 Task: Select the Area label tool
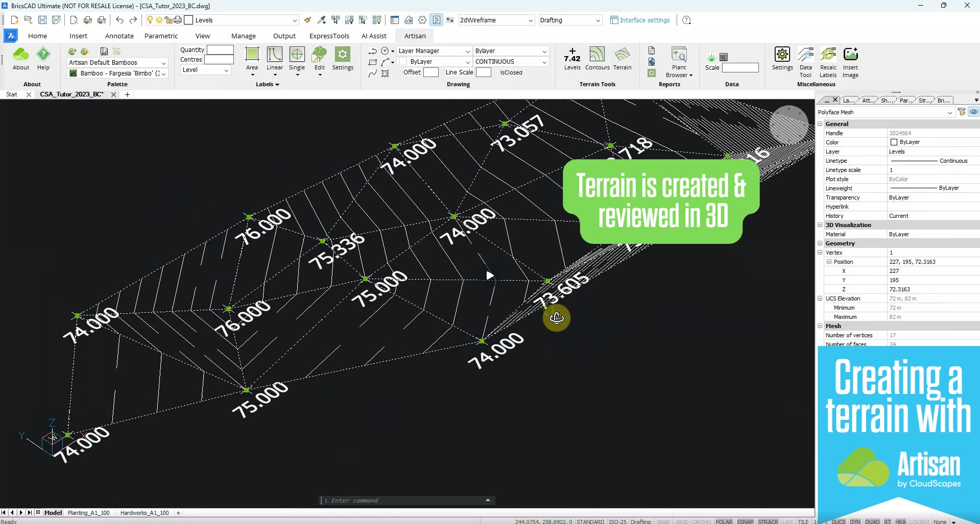pos(252,58)
